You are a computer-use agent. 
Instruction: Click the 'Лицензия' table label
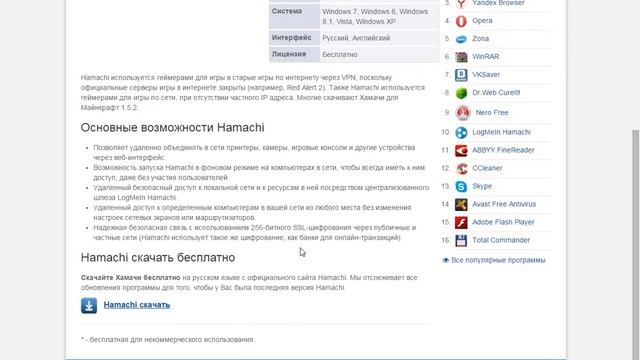click(x=289, y=54)
